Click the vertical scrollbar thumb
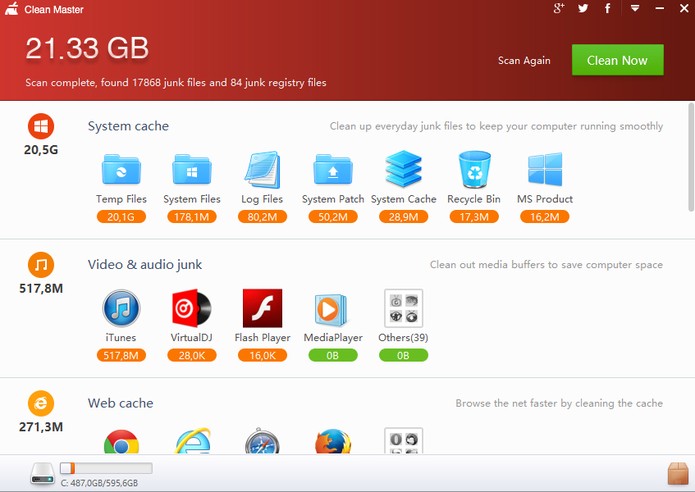 tap(691, 157)
